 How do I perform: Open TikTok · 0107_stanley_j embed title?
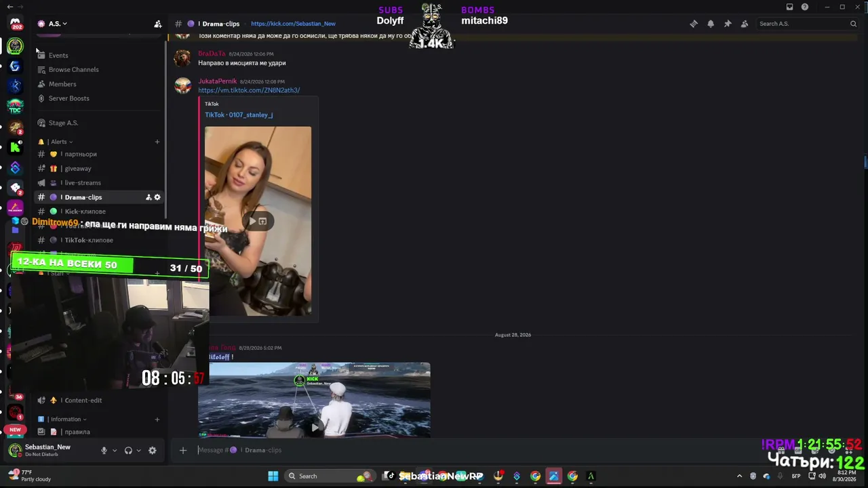[x=239, y=115]
